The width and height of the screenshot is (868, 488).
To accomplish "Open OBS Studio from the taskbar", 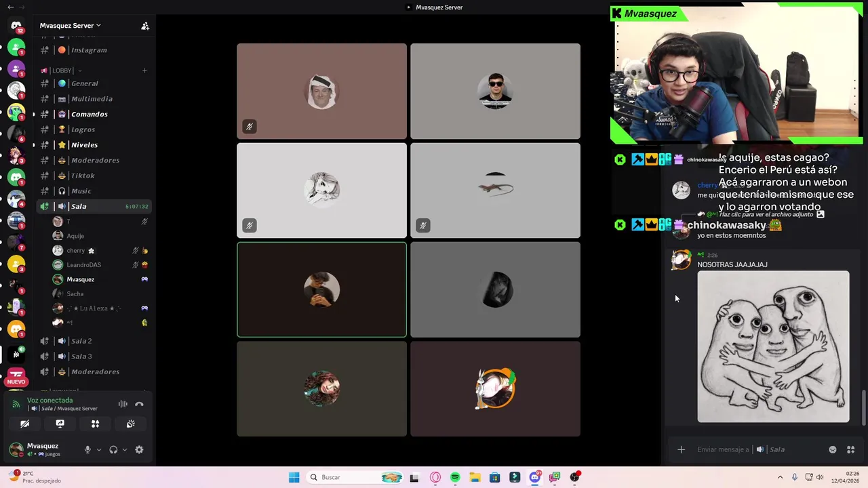I will tap(574, 477).
